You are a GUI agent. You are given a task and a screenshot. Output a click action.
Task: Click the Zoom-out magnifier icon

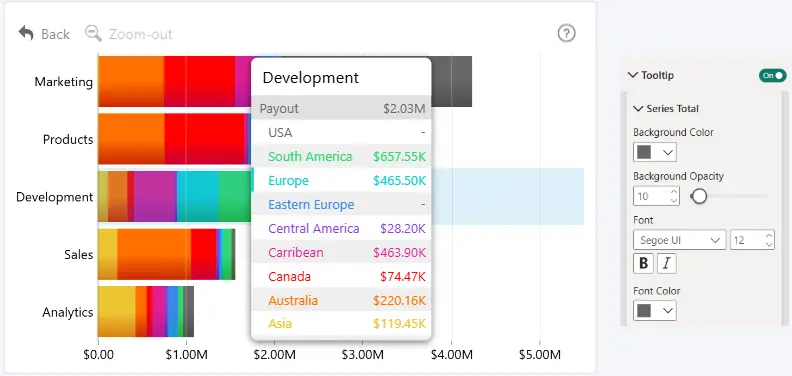[x=93, y=33]
